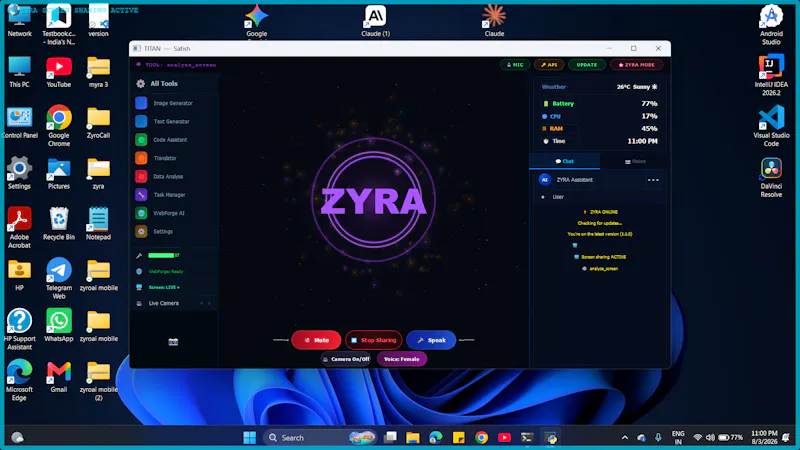Click the AI avatar next to ZYRA Assistant
The width and height of the screenshot is (800, 450).
pyautogui.click(x=544, y=180)
